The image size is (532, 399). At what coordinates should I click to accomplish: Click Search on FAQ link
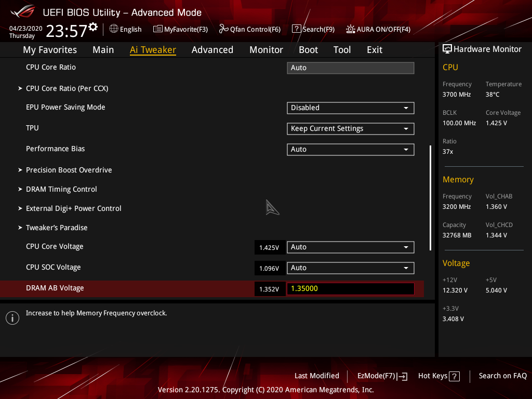click(503, 376)
